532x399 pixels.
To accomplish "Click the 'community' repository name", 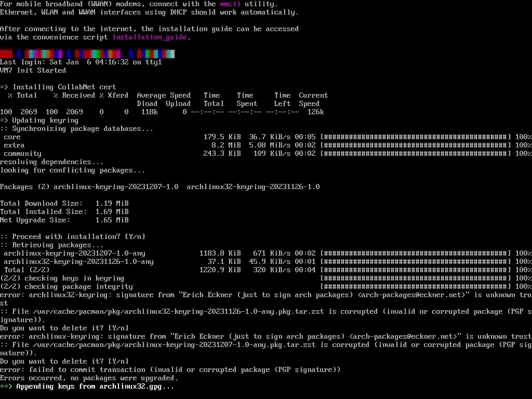I will tap(22, 154).
